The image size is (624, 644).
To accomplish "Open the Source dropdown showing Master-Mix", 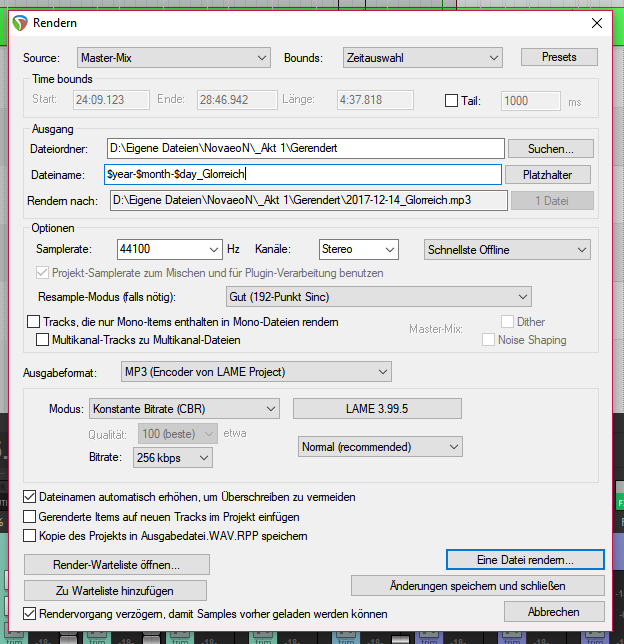I will click(174, 58).
